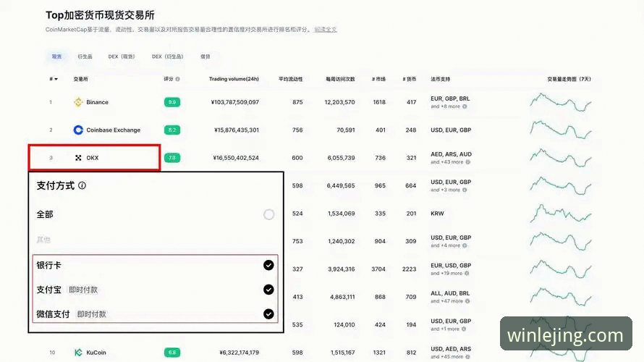Open the DEX（现货） tab
644x362 pixels.
click(x=122, y=56)
